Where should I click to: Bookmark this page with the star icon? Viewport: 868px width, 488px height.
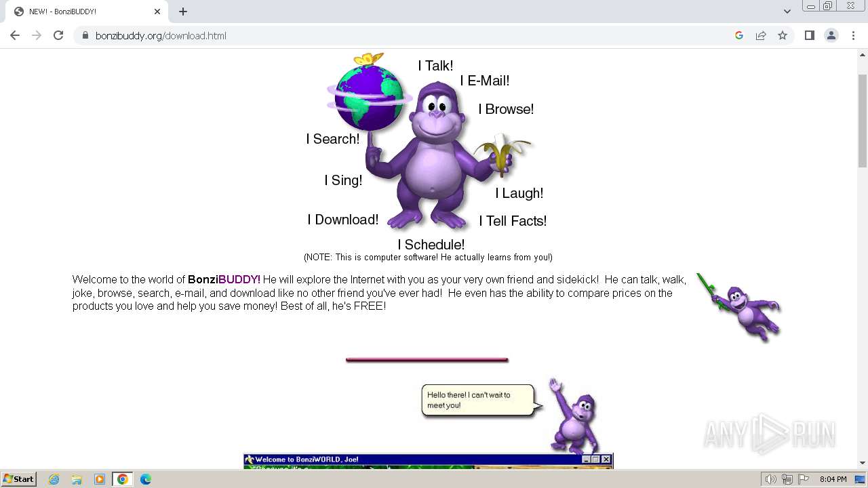783,35
